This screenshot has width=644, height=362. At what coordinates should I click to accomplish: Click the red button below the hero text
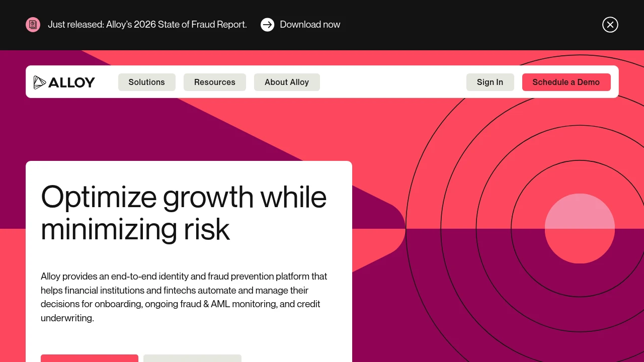tap(89, 358)
